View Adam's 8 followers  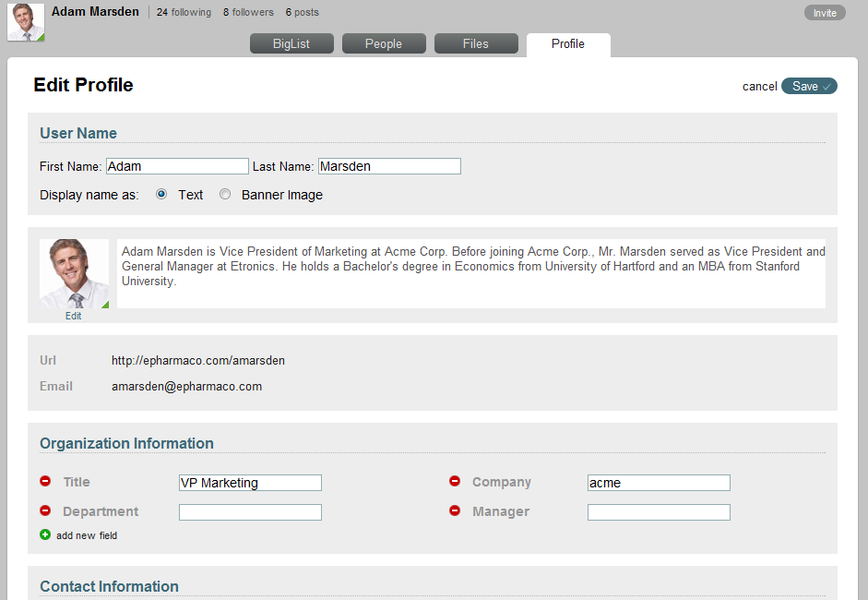tap(247, 12)
